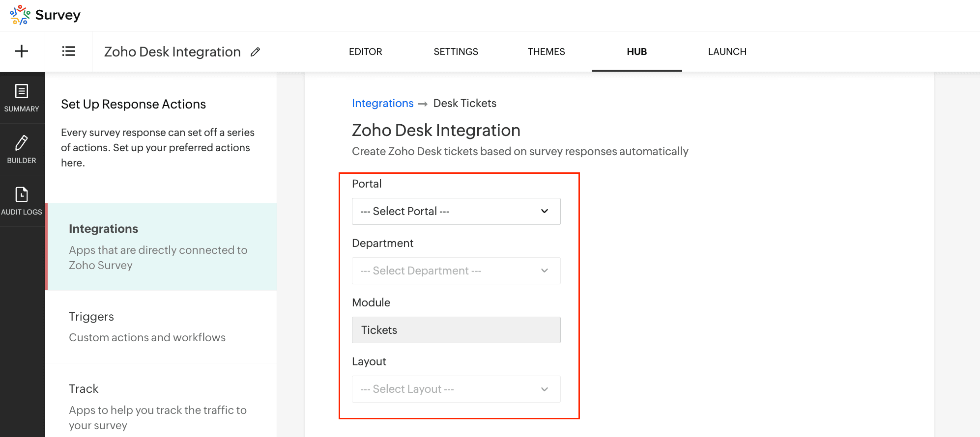
Task: Open the Builder sidebar icon
Action: coord(22,149)
